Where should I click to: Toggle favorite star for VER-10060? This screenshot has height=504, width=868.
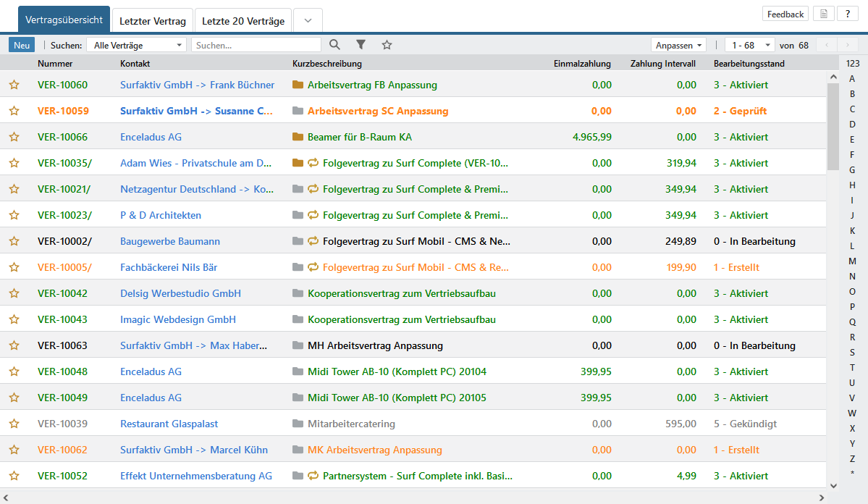(14, 85)
